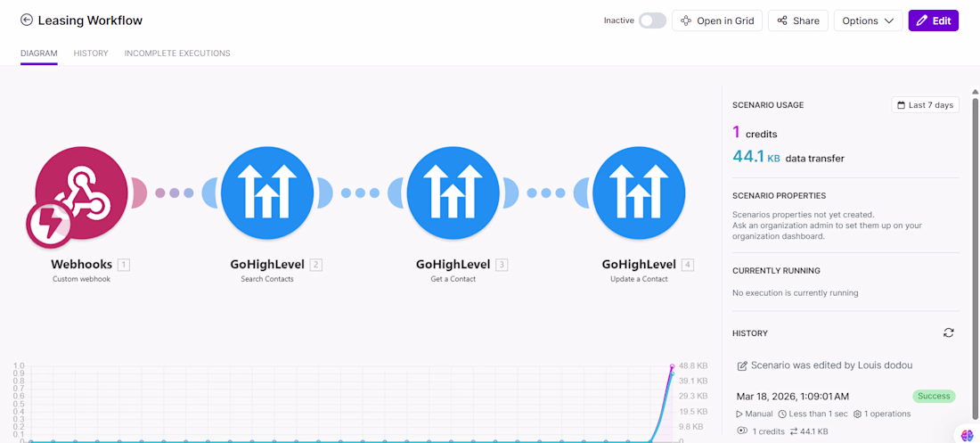Viewport: 980px width, 443px height.
Task: Click the connector dots between Get a Contact and Update a Contact
Action: [546, 193]
